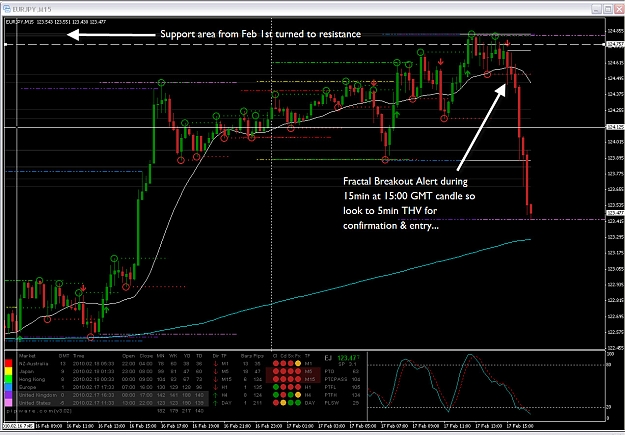
Task: Click the red down arrow beside M1
Action: pyautogui.click(x=215, y=364)
